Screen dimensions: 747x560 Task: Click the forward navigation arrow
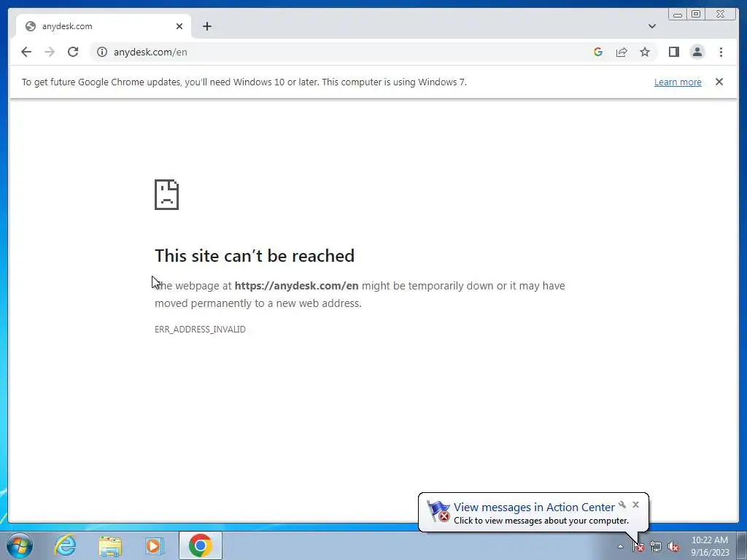click(x=50, y=52)
